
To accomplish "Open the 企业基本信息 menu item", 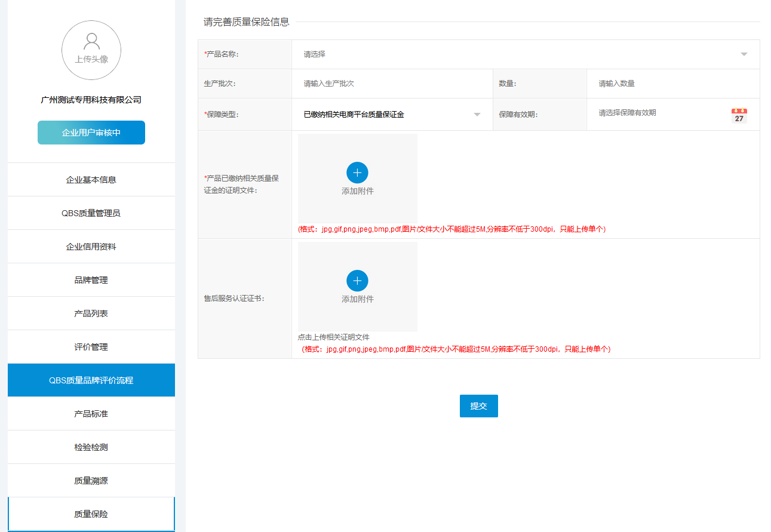I will pyautogui.click(x=91, y=180).
